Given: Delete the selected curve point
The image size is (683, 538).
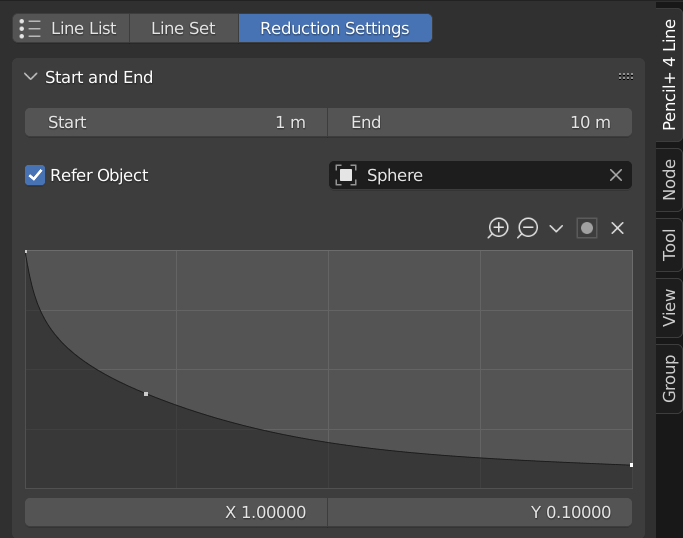Looking at the screenshot, I should point(617,228).
